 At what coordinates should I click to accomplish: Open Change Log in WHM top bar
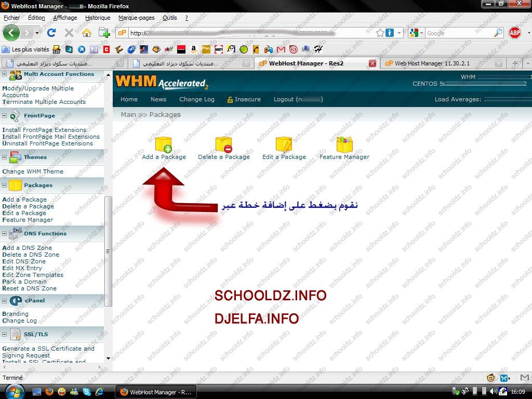[197, 99]
